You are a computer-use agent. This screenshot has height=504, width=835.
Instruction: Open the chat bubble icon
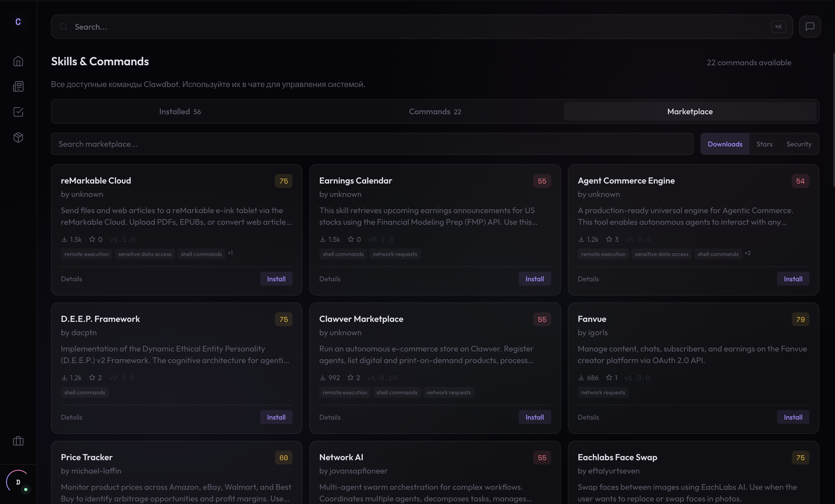[809, 26]
